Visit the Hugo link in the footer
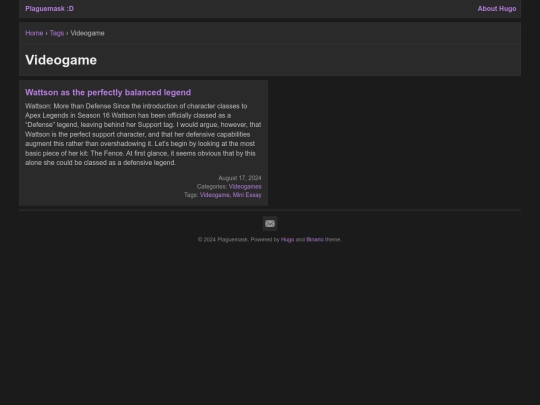 [x=288, y=239]
